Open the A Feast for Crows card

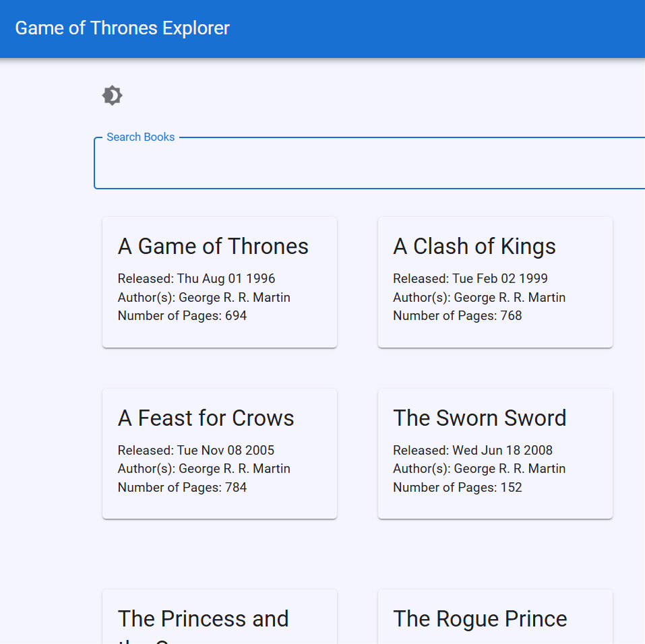[219, 453]
